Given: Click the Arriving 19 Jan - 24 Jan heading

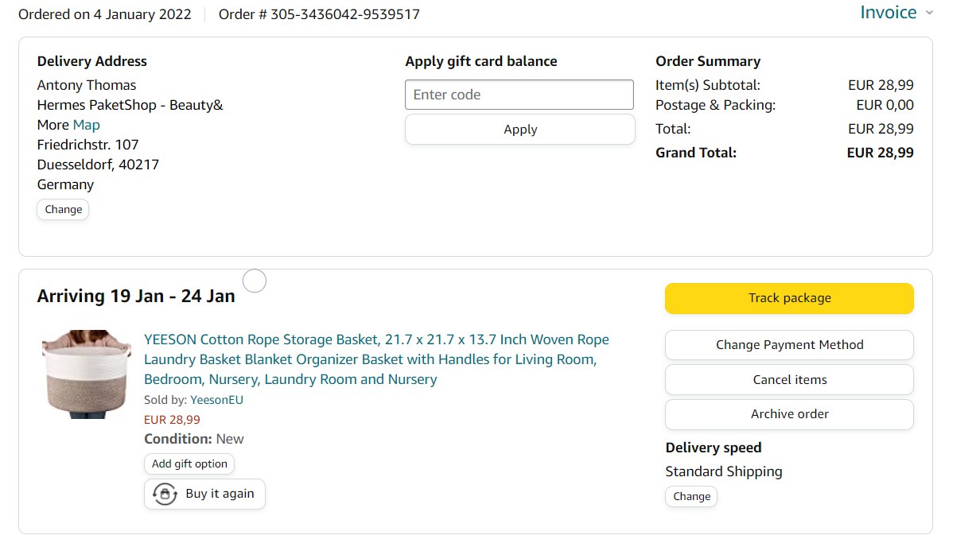Looking at the screenshot, I should coord(136,297).
